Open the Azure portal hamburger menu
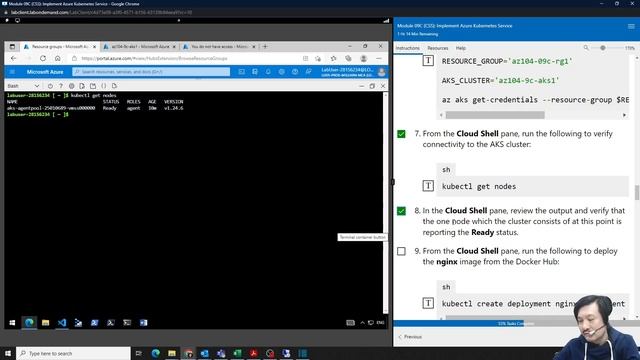The width and height of the screenshot is (640, 360). tap(12, 72)
